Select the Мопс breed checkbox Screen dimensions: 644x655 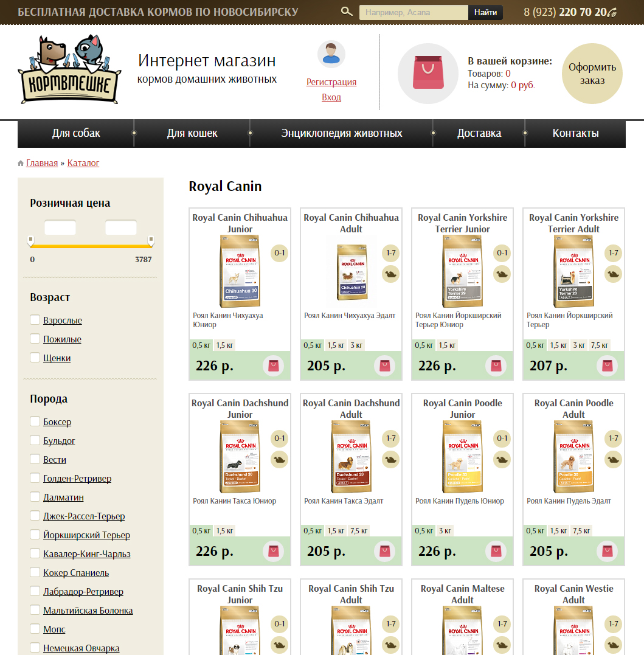[35, 628]
